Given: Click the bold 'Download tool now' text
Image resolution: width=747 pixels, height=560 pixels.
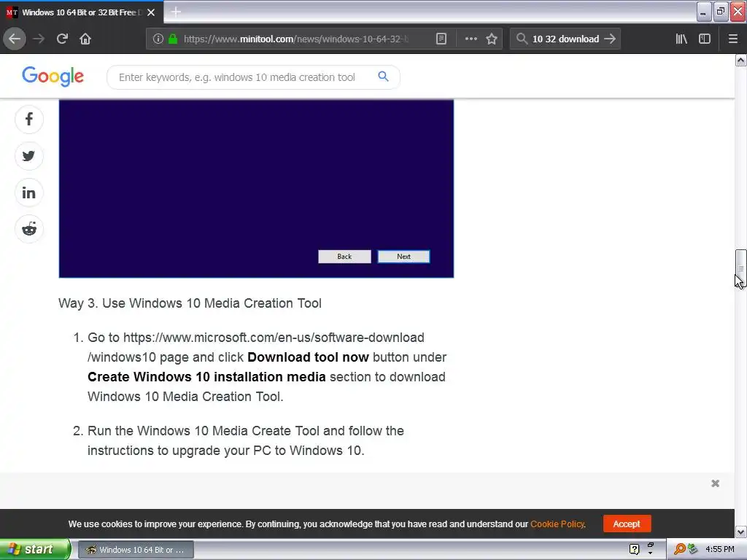Looking at the screenshot, I should pos(308,357).
